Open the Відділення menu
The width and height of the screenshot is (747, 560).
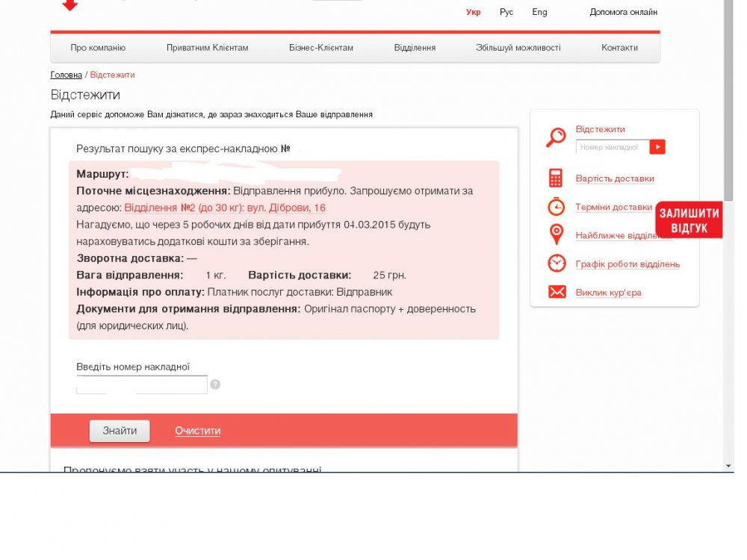pos(415,48)
